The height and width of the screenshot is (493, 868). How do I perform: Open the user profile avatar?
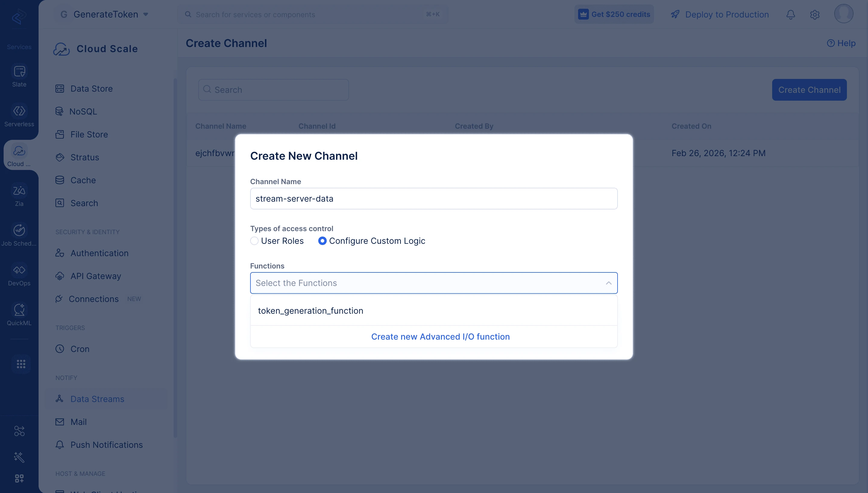843,14
